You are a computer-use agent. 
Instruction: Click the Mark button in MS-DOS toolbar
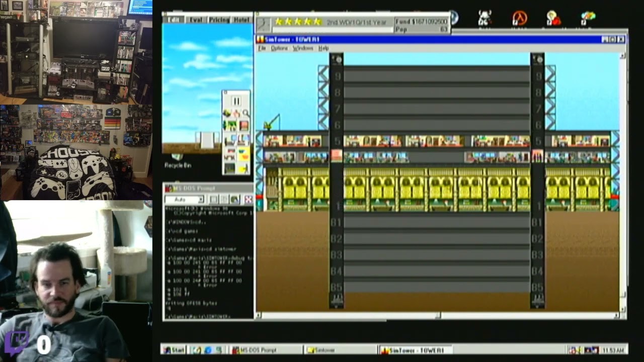pyautogui.click(x=214, y=200)
